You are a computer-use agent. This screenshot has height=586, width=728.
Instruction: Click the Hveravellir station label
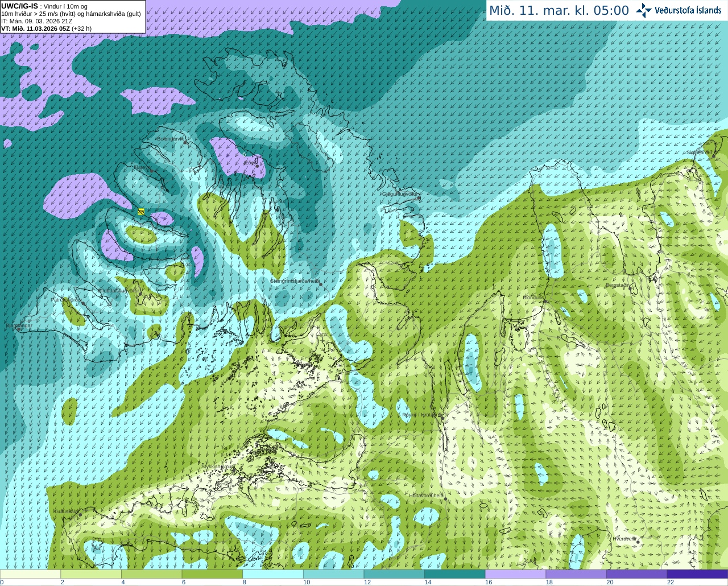[x=624, y=538]
